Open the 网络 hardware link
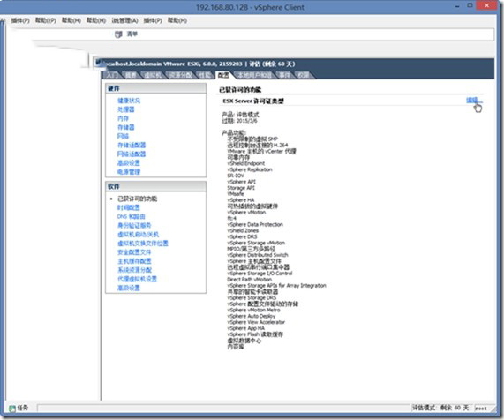Screen dimensions: 504x420 click(x=123, y=136)
